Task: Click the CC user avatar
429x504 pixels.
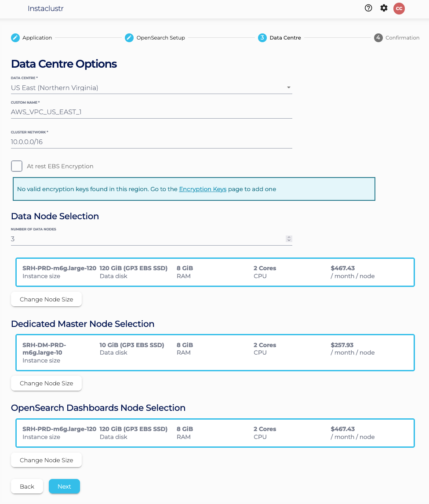Action: pos(399,8)
